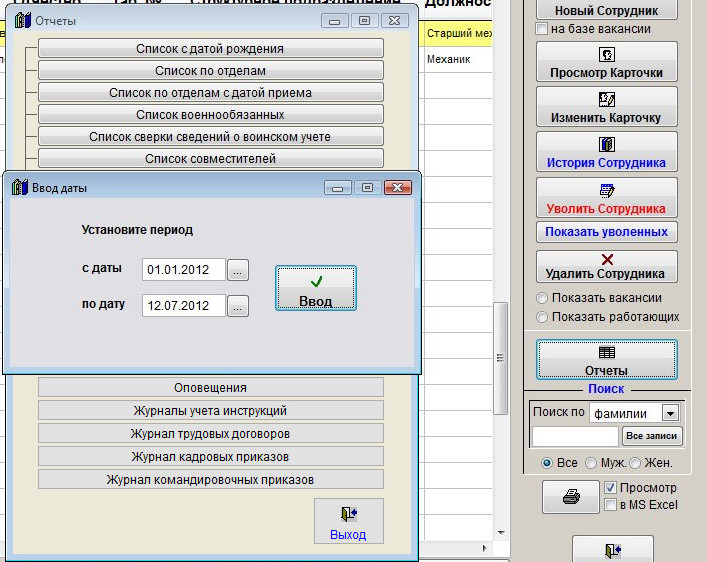Viewport: 707px width, 562px height.
Task: Minimize the Ввод даты dialog
Action: 338,187
